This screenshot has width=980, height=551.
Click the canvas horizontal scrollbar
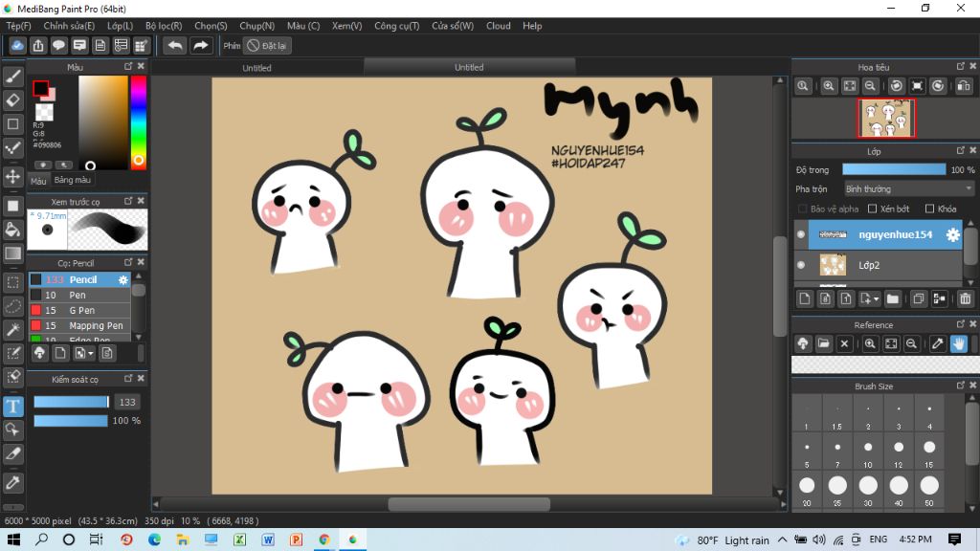[x=469, y=504]
